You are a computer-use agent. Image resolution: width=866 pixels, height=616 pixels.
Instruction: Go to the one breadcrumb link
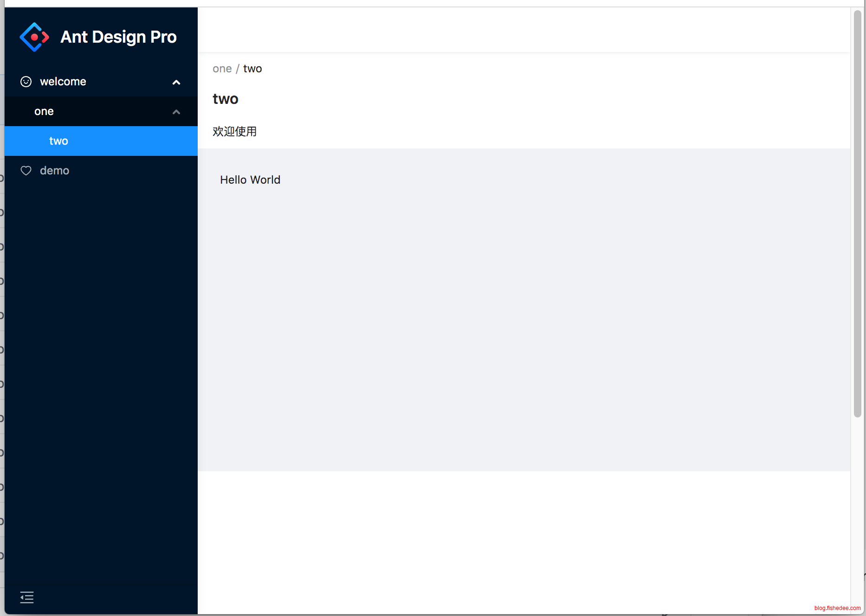222,69
